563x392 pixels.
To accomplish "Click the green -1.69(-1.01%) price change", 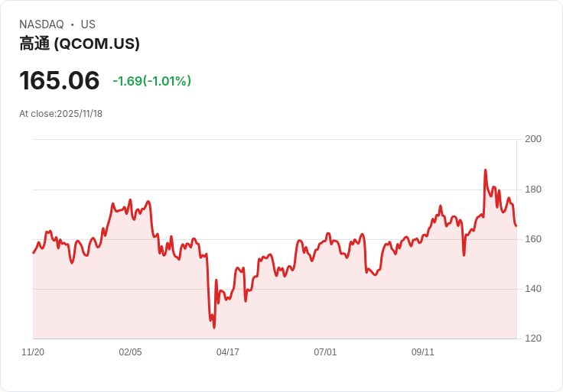I will [151, 81].
